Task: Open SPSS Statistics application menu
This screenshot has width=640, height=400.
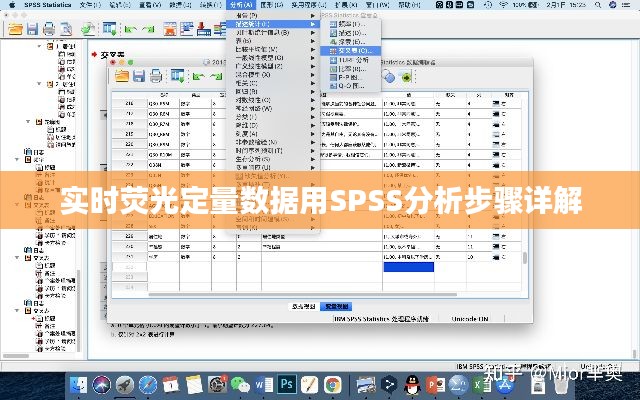Action: [x=48, y=5]
